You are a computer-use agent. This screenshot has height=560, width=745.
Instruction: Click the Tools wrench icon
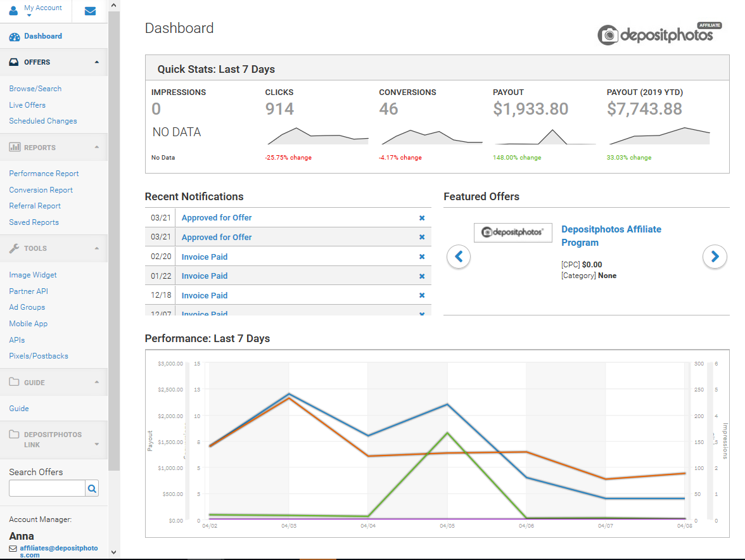pos(14,248)
